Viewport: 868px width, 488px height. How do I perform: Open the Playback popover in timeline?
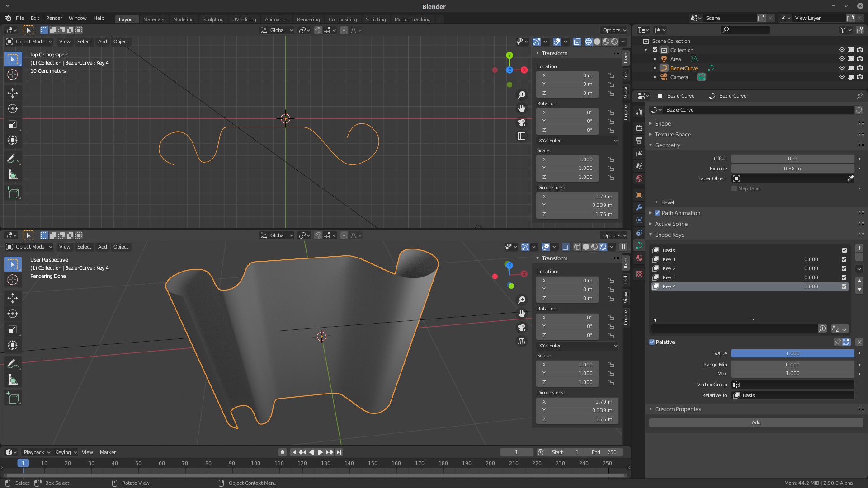(x=37, y=452)
